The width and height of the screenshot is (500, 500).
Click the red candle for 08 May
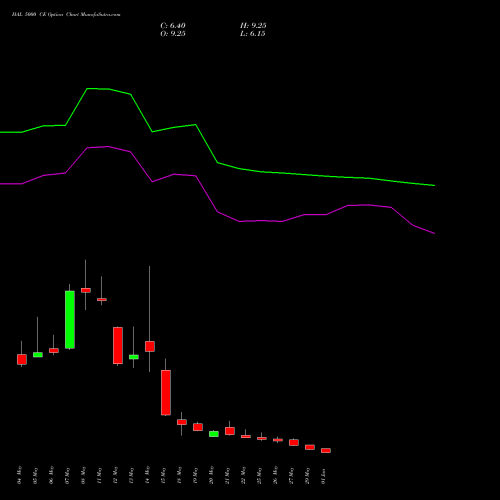(86, 290)
